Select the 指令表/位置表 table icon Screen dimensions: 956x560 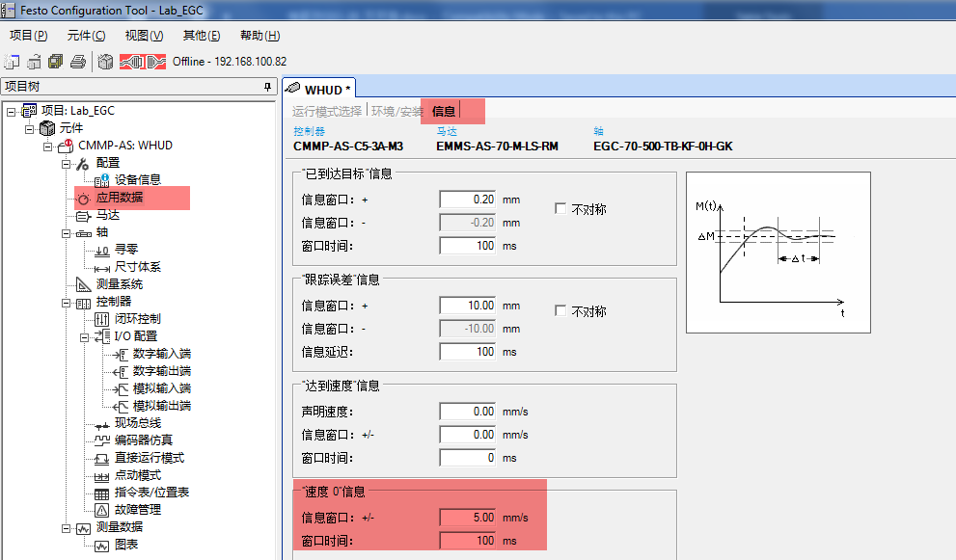[x=102, y=493]
